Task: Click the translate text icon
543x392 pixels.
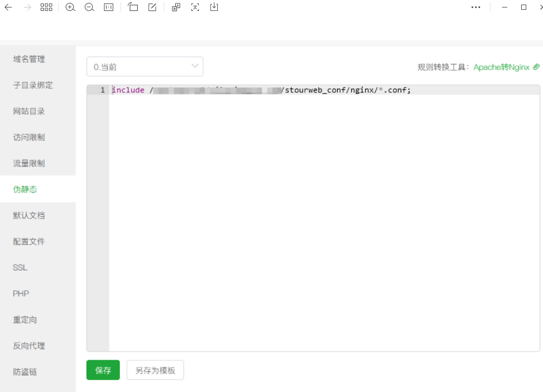Action: (x=176, y=7)
